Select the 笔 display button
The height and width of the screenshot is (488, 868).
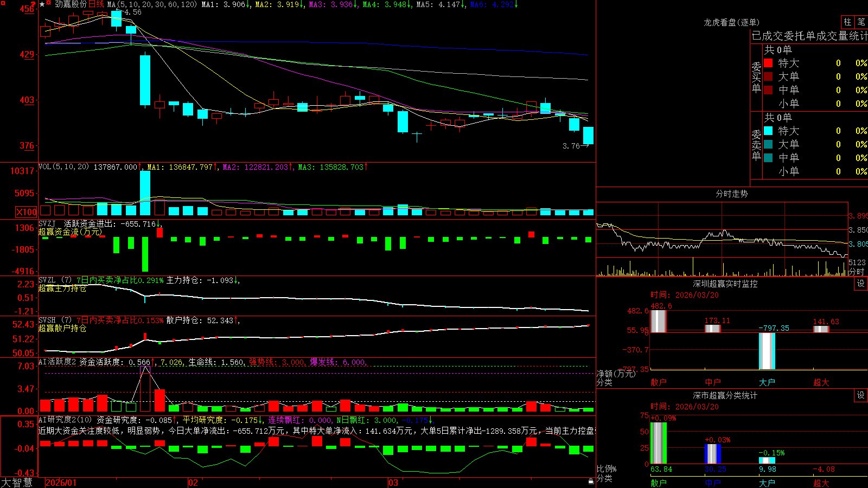point(861,22)
